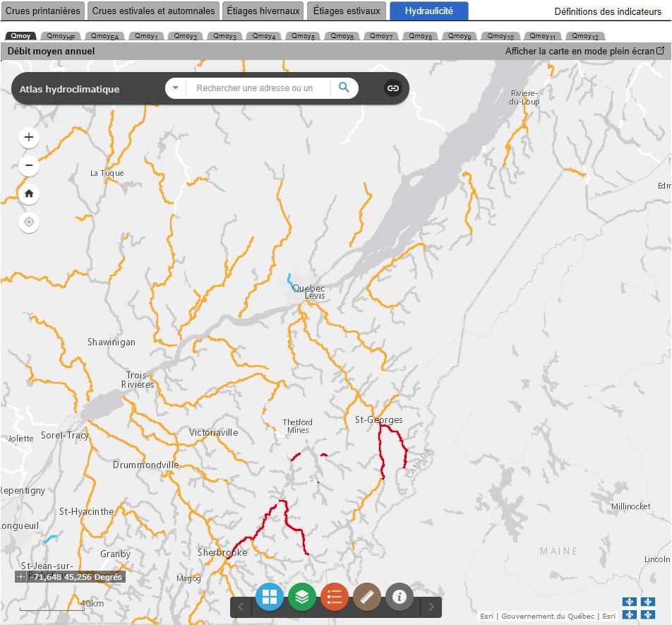The width and height of the screenshot is (672, 625).
Task: Click the magnifier search button
Action: pyautogui.click(x=344, y=88)
